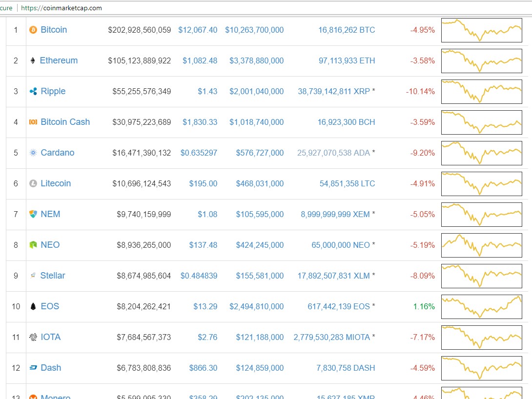Click Litecoin market cap $10,696,124,543
Image resolution: width=532 pixels, height=399 pixels.
point(142,184)
